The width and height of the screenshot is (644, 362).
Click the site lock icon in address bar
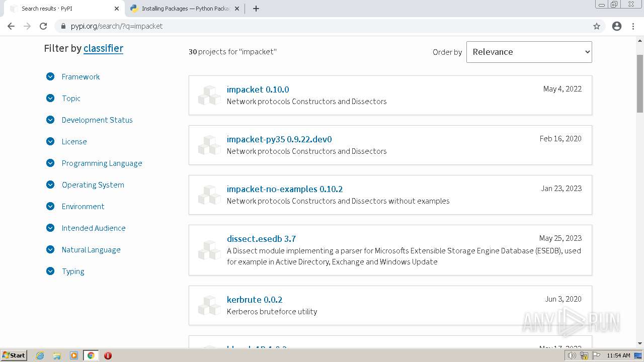tap(63, 26)
